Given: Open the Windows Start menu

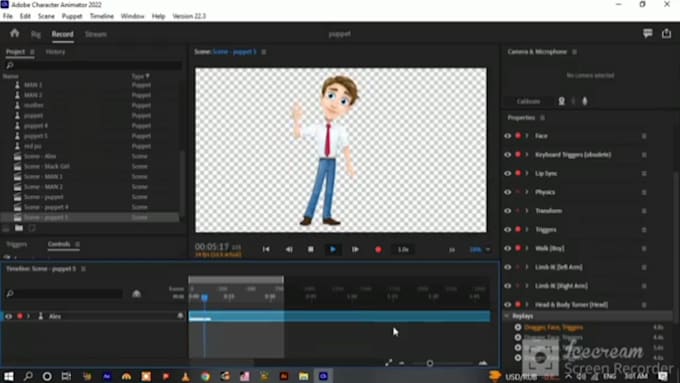Looking at the screenshot, I should (x=9, y=376).
